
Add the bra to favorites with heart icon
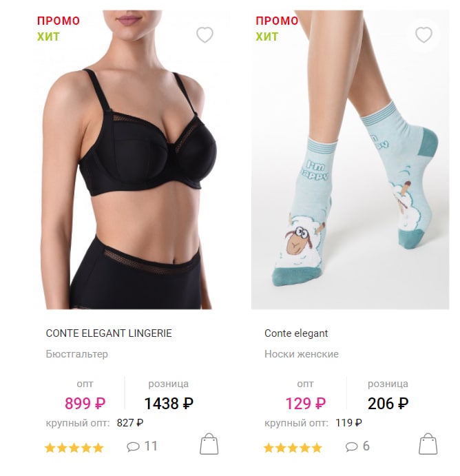[x=205, y=34]
